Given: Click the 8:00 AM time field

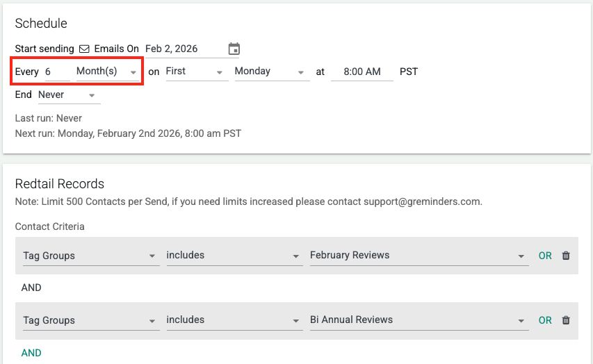Looking at the screenshot, I should [362, 72].
